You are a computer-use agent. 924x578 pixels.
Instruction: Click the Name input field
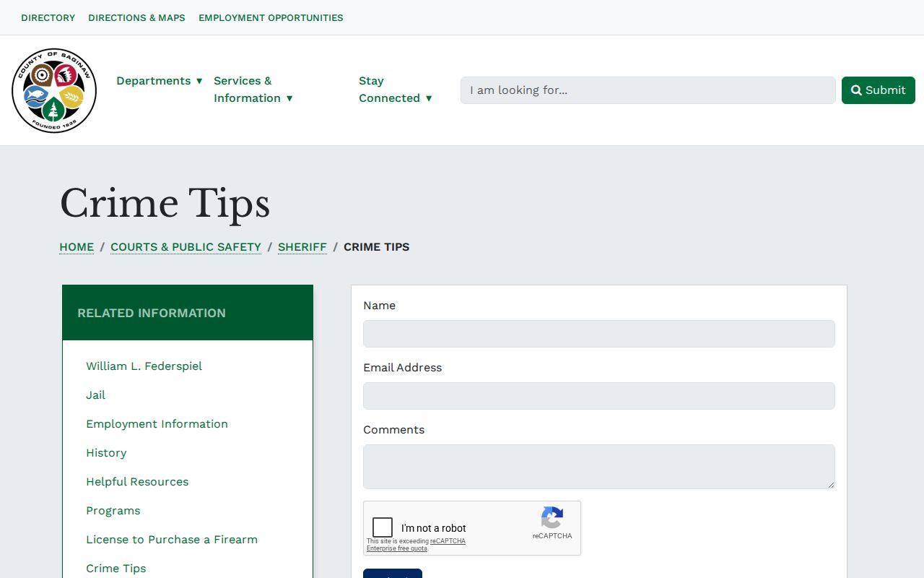tap(599, 334)
